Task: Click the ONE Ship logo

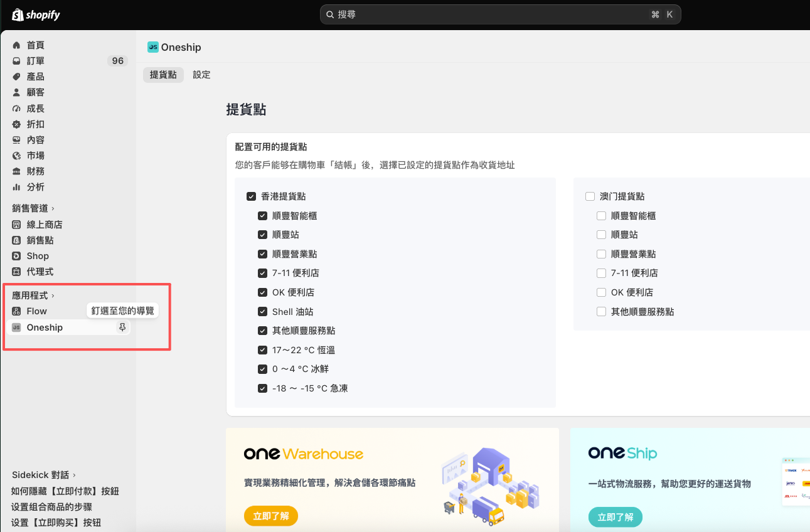Action: pyautogui.click(x=623, y=453)
